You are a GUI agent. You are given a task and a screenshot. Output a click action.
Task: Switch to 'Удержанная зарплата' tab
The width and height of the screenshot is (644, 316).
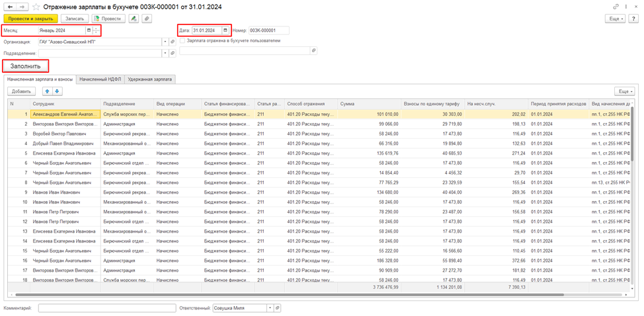pyautogui.click(x=150, y=79)
